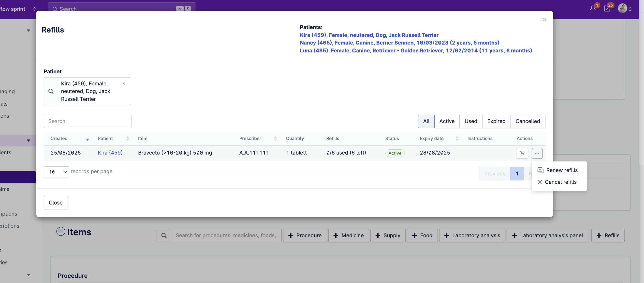
Task: Choose Cancel refills from menu
Action: [560, 182]
